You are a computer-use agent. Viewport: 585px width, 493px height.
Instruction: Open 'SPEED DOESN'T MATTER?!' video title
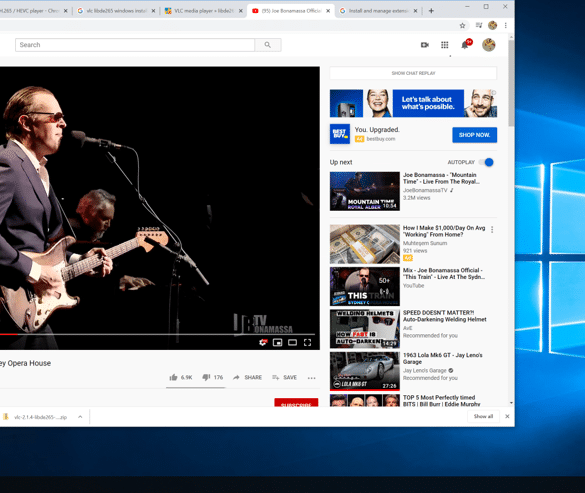tap(444, 316)
